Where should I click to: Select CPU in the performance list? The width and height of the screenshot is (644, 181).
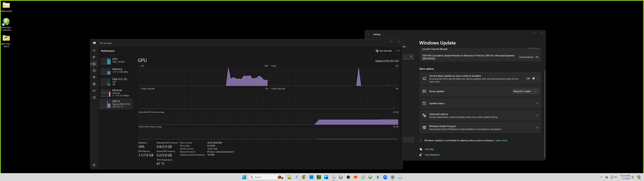tap(116, 61)
